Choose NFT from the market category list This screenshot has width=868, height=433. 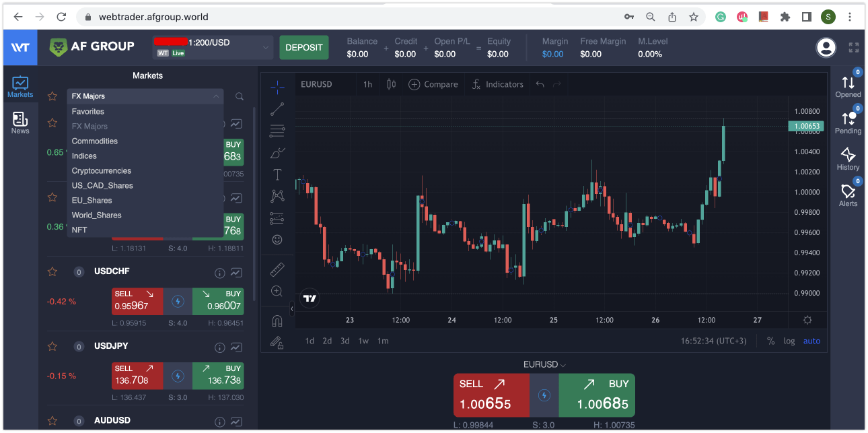145,230
